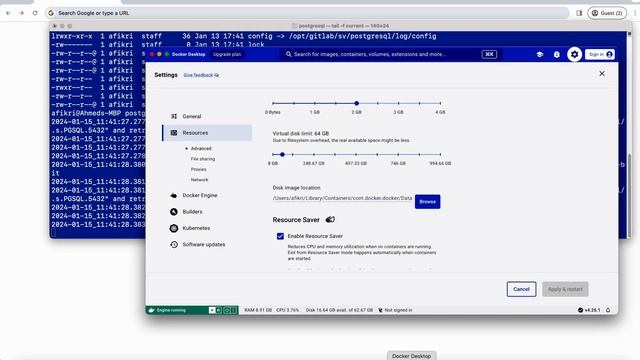Image resolution: width=640 pixels, height=360 pixels.
Task: Click the troubleshoot bug icon in the Docker header
Action: [x=557, y=54]
